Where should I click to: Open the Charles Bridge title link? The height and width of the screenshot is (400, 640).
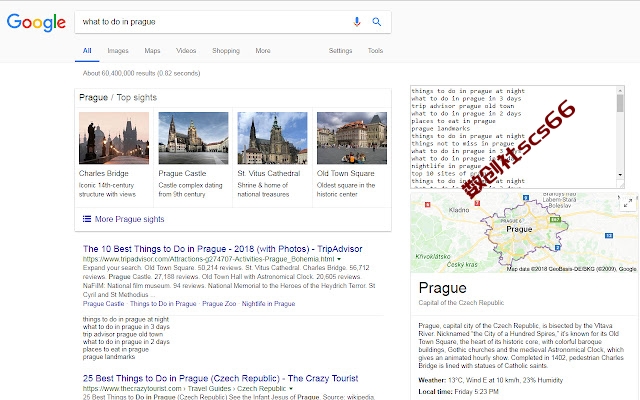click(x=104, y=173)
